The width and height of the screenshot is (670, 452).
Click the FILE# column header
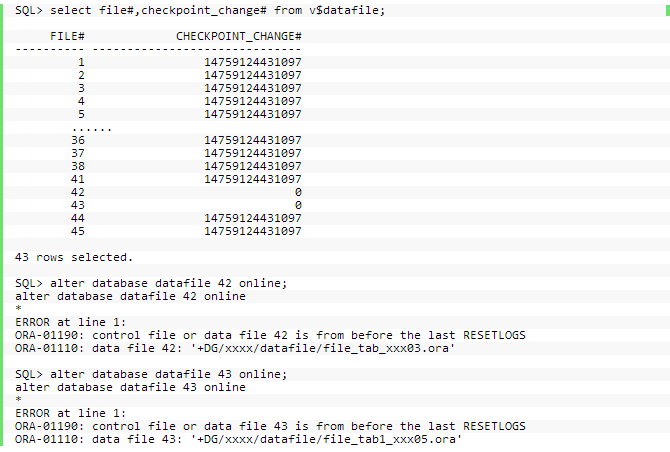click(x=67, y=36)
